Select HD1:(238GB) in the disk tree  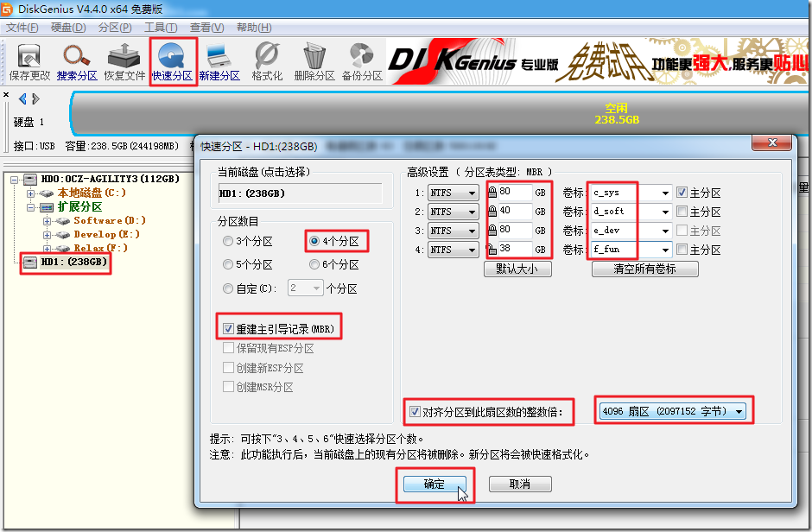coord(73,262)
